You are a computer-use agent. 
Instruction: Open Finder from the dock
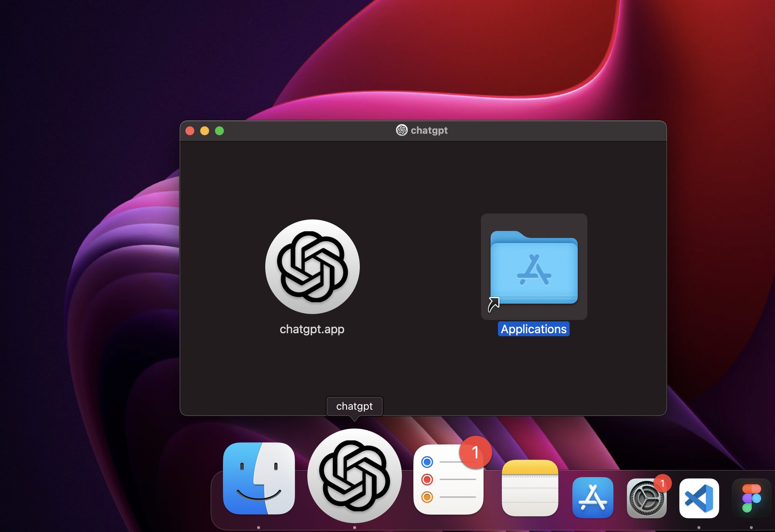(259, 478)
